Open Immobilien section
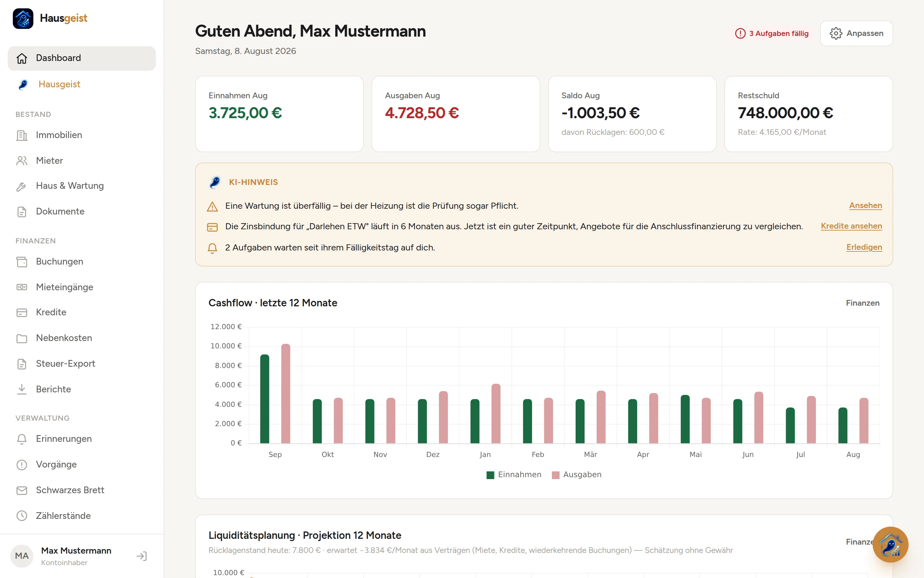The image size is (924, 578). [x=82, y=135]
